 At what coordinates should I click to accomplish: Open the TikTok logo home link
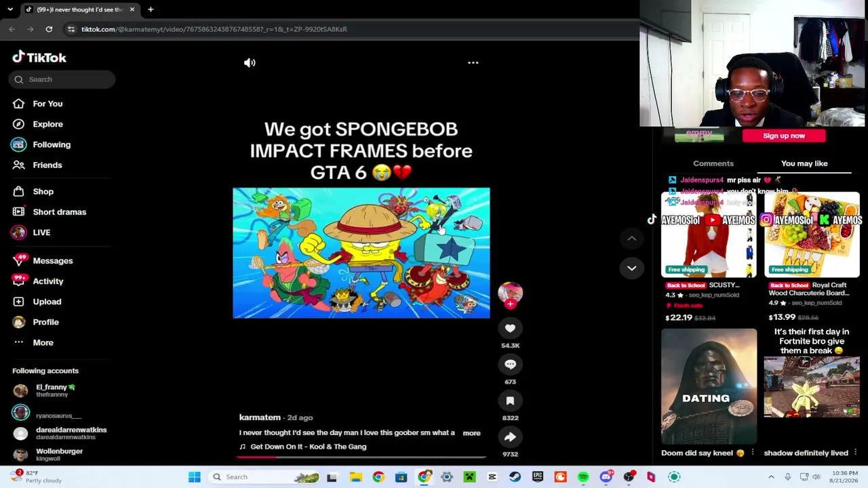(x=39, y=58)
